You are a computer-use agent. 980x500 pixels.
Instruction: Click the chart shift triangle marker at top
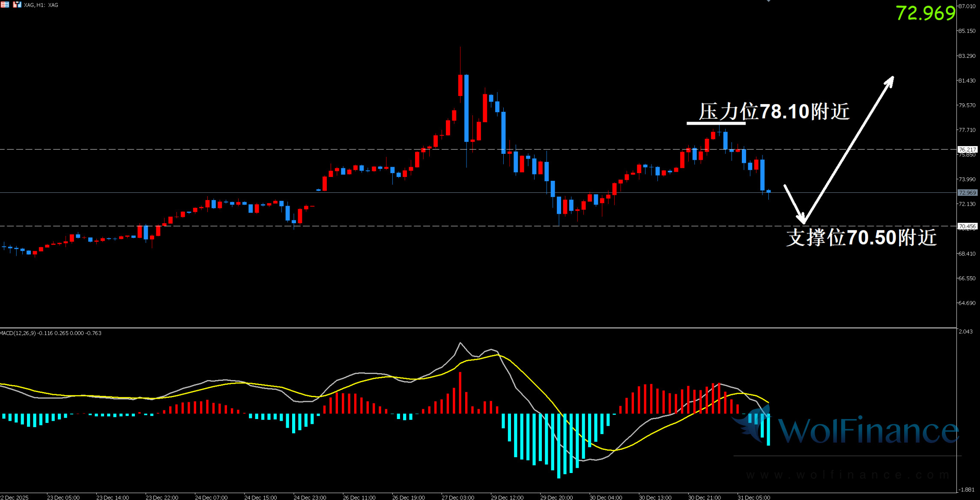[x=768, y=1]
